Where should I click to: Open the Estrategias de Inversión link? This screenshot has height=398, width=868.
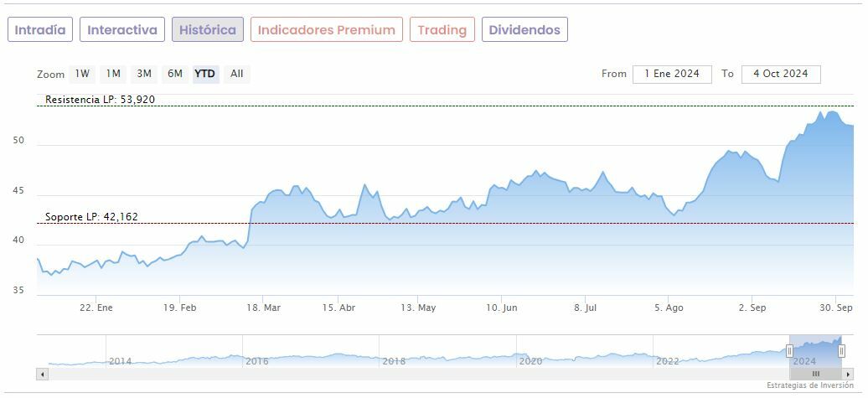[809, 385]
